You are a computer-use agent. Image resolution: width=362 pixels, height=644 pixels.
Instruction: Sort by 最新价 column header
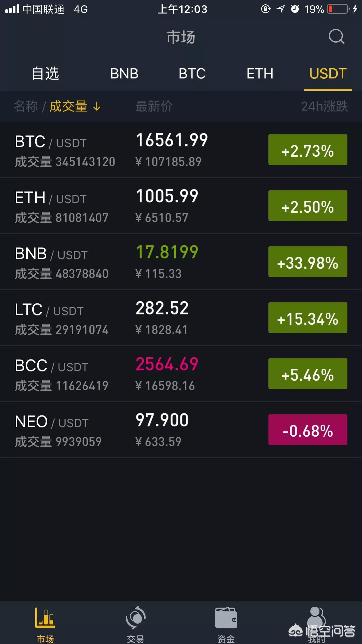154,106
